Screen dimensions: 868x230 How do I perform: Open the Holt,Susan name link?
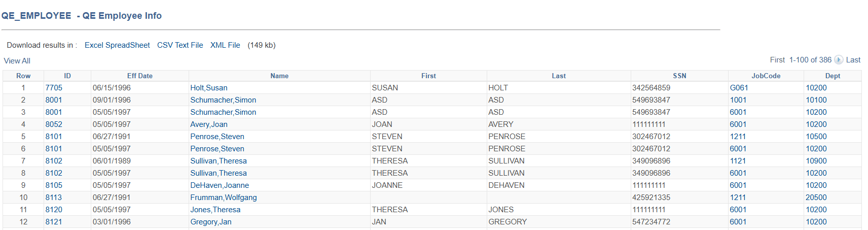click(x=209, y=88)
